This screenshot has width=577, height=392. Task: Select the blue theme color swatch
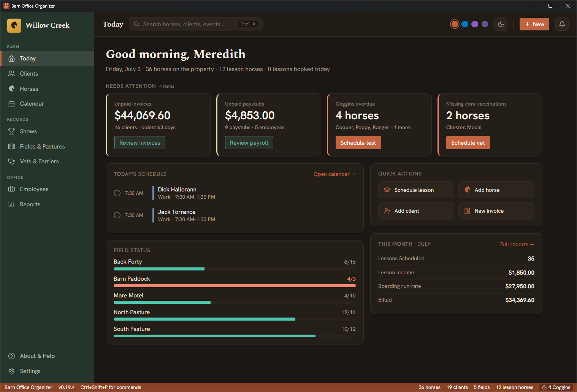pyautogui.click(x=464, y=24)
